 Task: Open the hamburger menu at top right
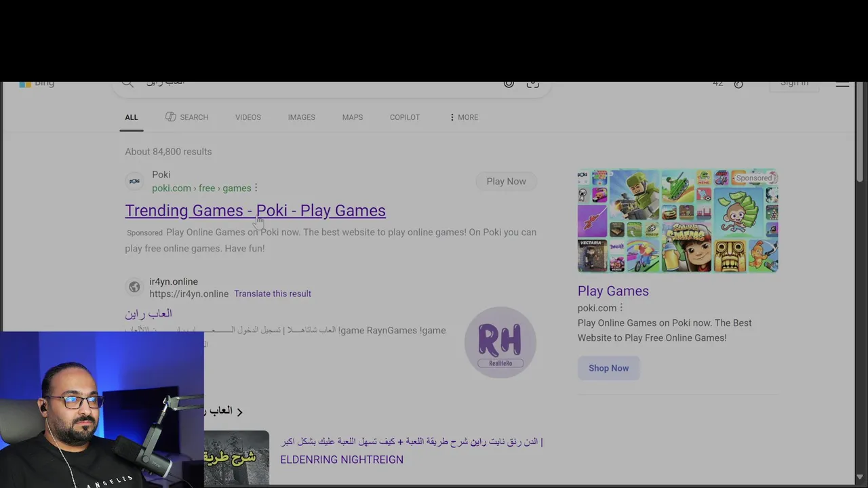click(x=842, y=84)
